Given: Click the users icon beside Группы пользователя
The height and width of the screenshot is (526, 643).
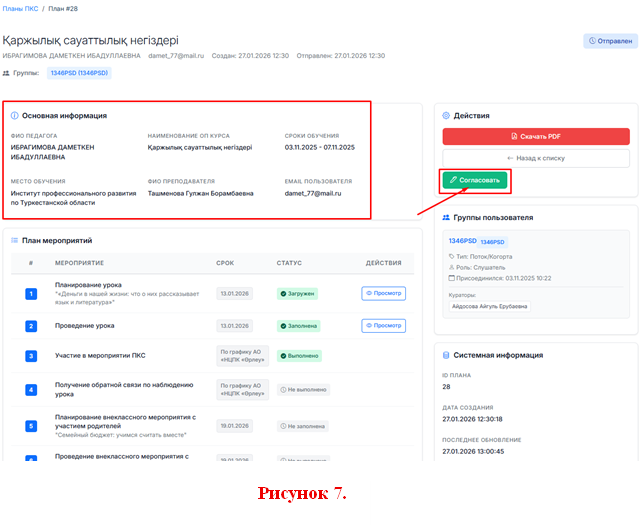Looking at the screenshot, I should [x=446, y=217].
